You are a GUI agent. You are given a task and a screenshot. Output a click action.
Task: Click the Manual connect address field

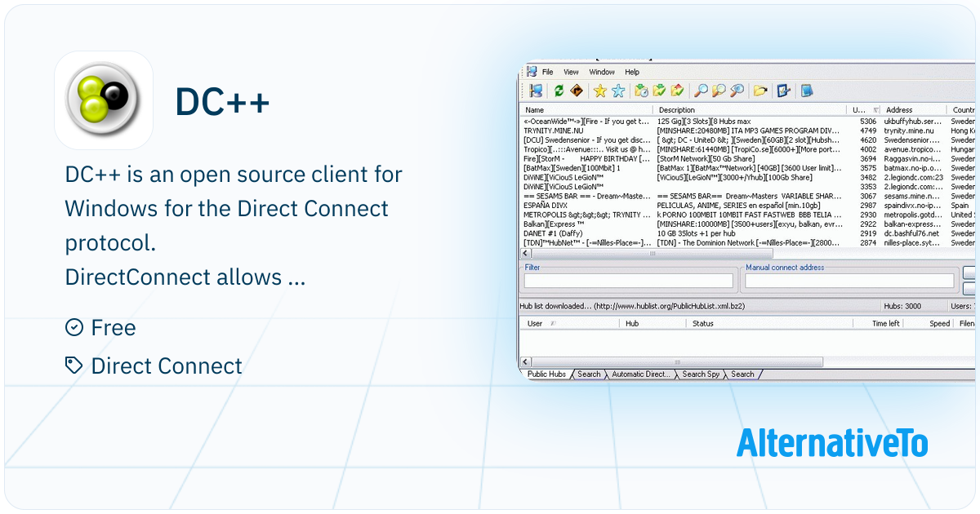tap(849, 281)
